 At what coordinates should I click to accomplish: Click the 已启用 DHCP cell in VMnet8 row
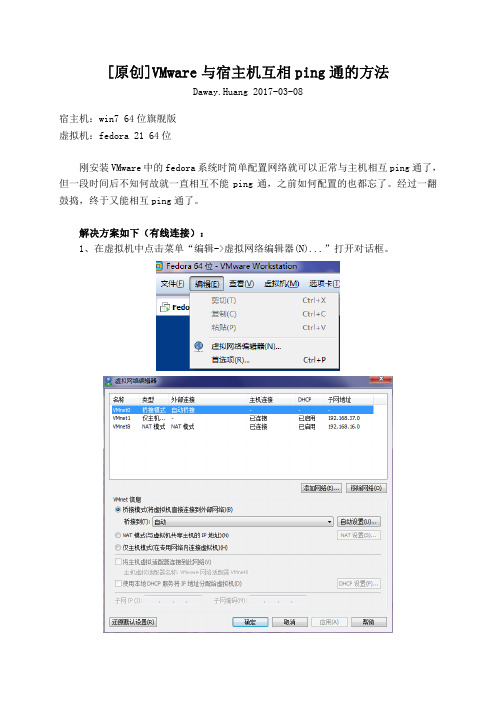pyautogui.click(x=307, y=427)
